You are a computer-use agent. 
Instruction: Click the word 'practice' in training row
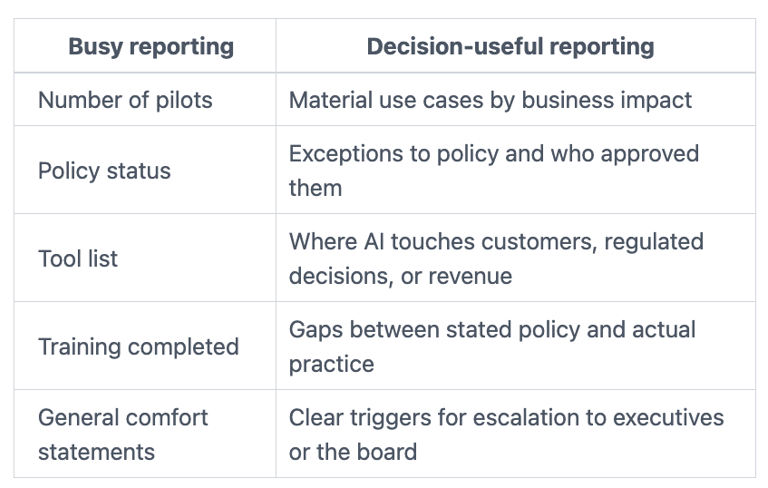[332, 364]
